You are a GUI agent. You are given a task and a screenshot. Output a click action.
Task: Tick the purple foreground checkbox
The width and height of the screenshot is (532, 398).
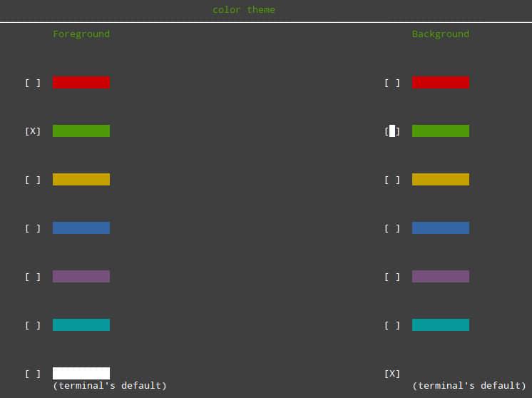[33, 277]
